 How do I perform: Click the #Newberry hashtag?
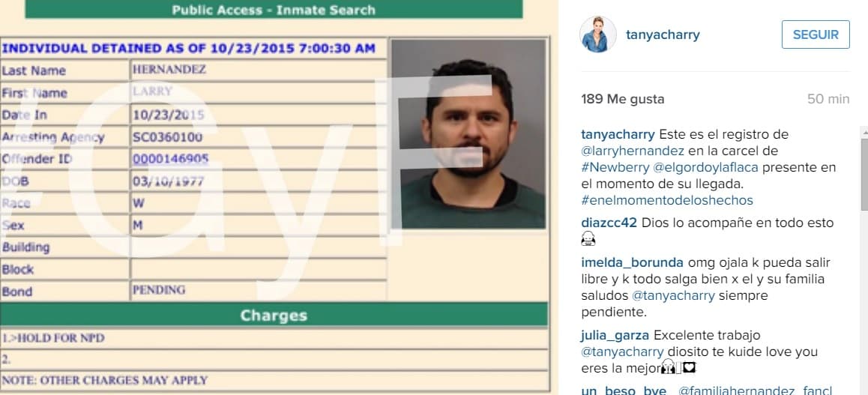[613, 167]
